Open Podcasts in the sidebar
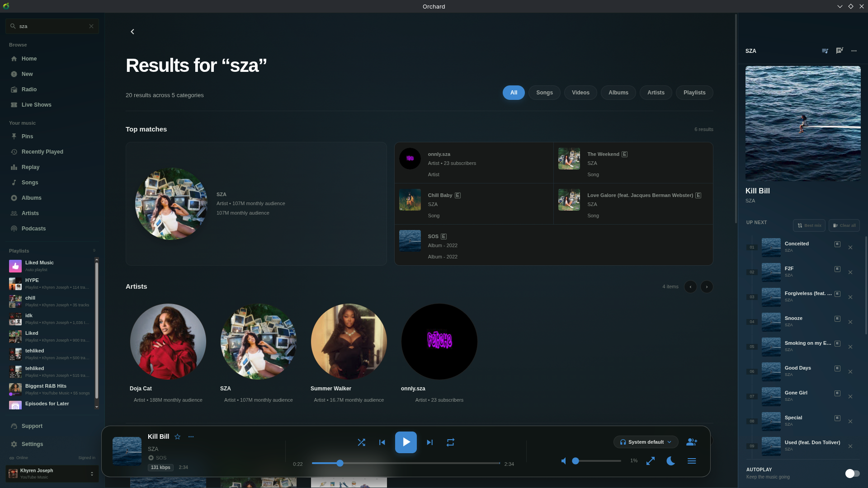868x488 pixels. (52, 229)
